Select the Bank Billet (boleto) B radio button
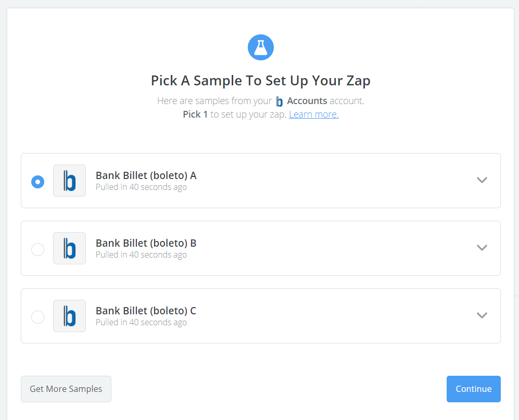The image size is (519, 420). pyautogui.click(x=37, y=249)
